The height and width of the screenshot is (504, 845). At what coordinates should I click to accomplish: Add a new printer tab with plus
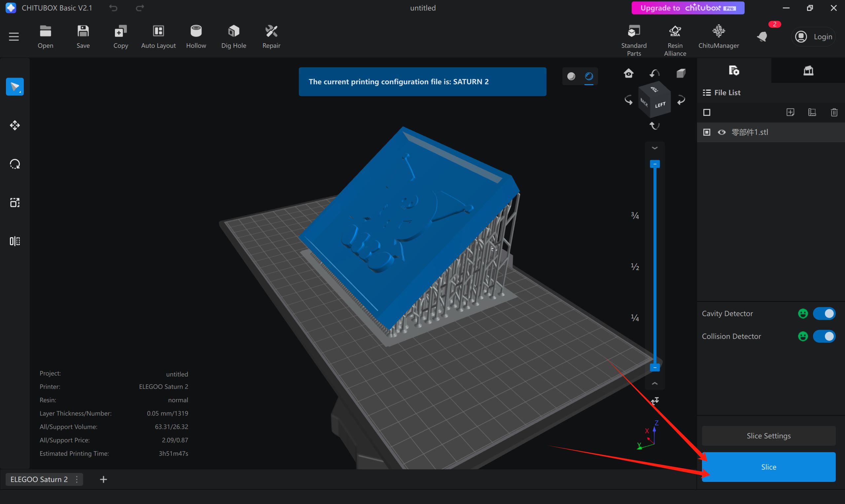104,479
